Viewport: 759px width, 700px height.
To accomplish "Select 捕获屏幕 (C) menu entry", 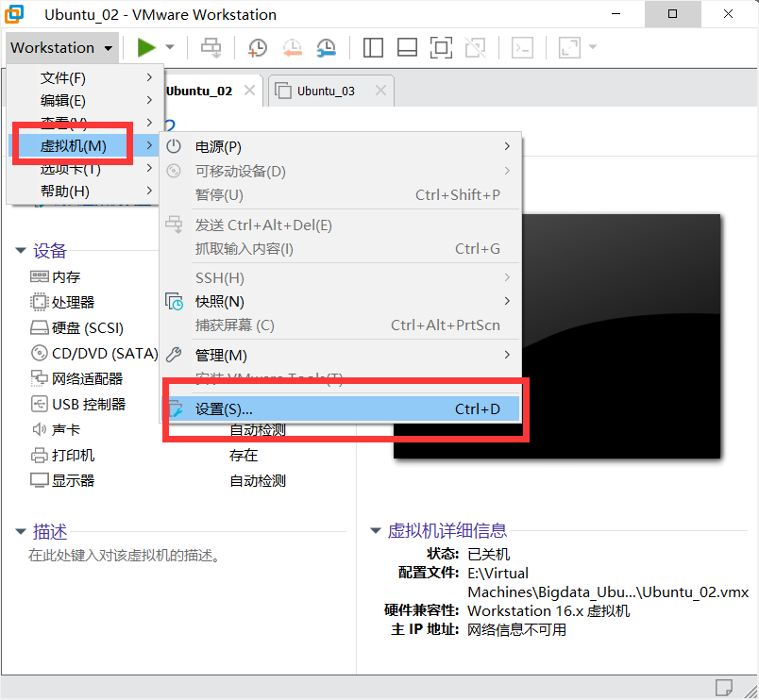I will click(x=341, y=325).
